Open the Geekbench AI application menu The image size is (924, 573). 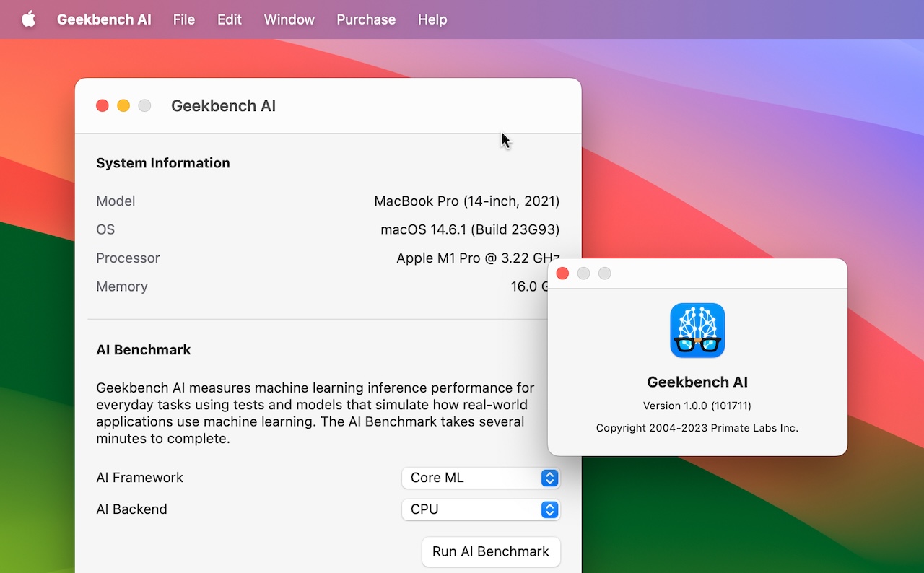104,19
